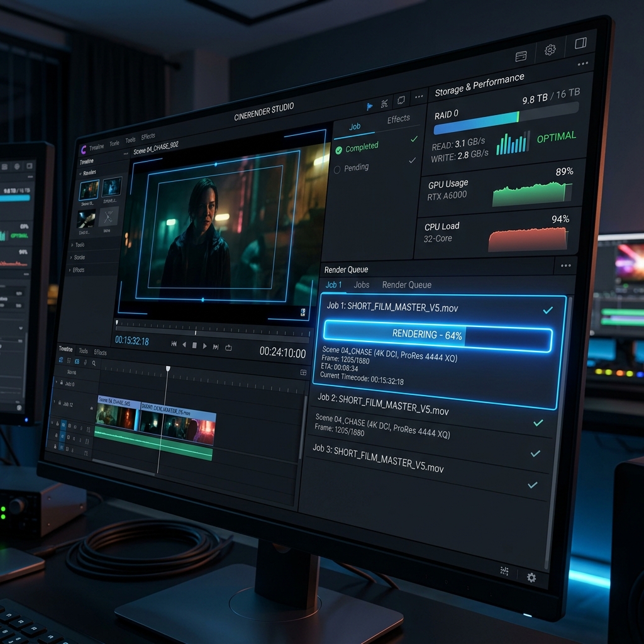The width and height of the screenshot is (644, 644).
Task: Toggle the checkmark for Job 1 in queue
Action: (x=548, y=310)
